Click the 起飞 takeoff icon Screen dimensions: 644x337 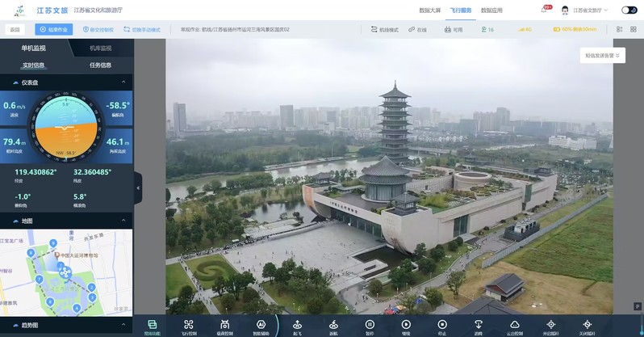tap(297, 326)
